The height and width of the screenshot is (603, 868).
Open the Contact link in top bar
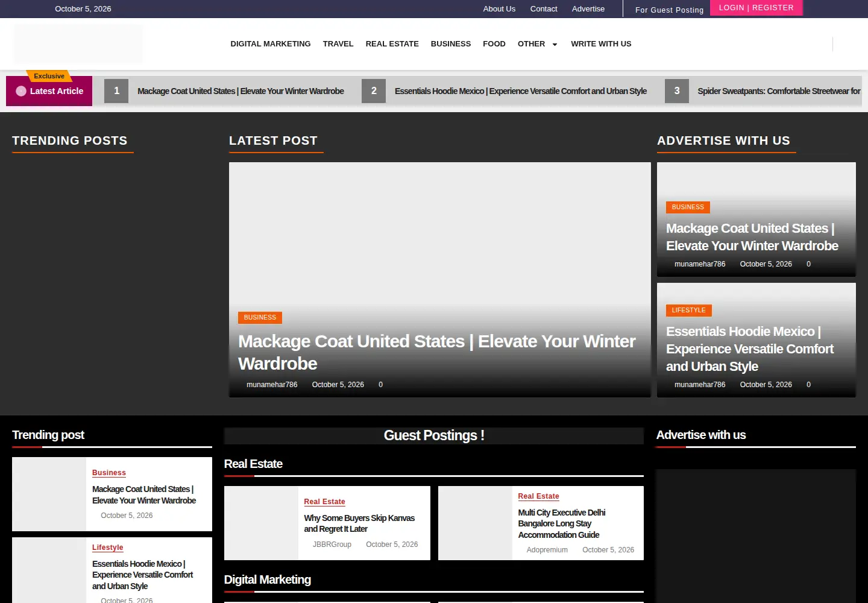(x=544, y=9)
